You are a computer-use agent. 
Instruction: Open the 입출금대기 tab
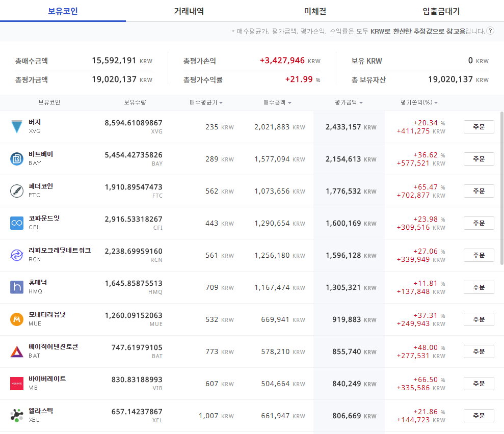click(x=441, y=11)
